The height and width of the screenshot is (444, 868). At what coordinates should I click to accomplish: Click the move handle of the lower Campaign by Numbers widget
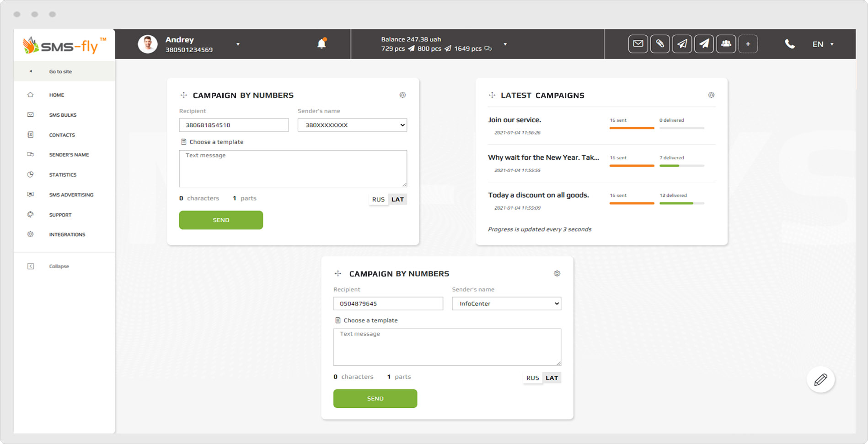pyautogui.click(x=338, y=273)
